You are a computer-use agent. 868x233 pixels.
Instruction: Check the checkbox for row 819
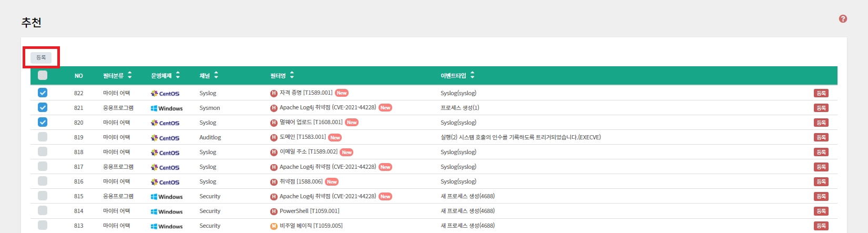[43, 137]
